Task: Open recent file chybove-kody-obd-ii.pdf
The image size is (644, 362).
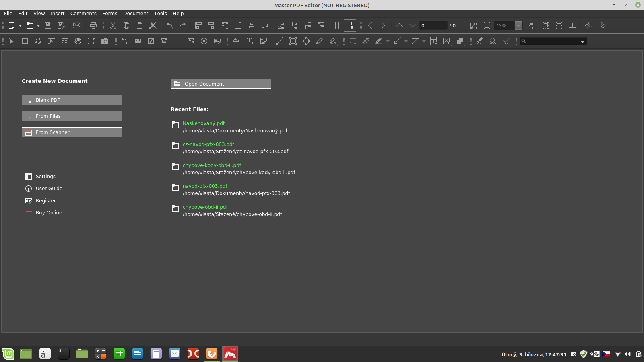Action: [x=212, y=165]
